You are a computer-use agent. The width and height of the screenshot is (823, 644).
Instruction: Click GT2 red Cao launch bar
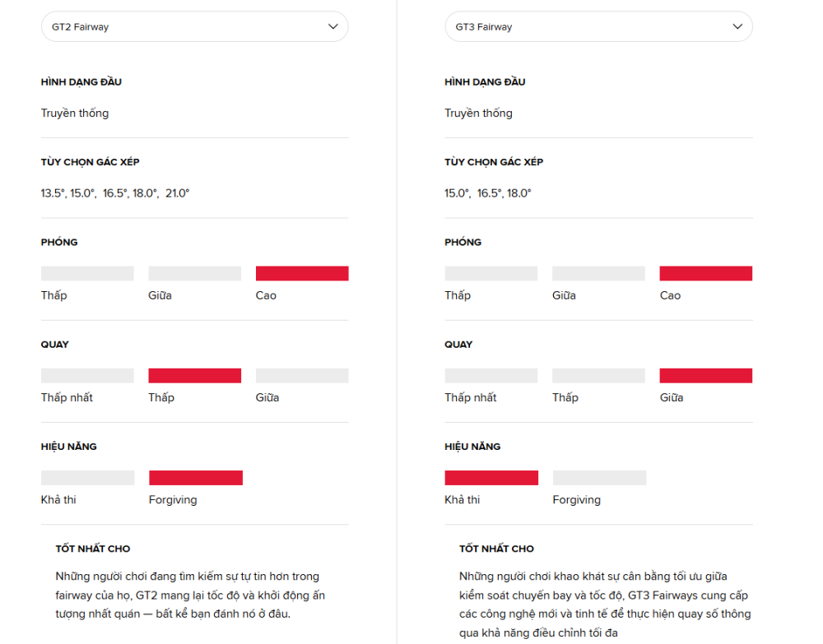(x=302, y=273)
